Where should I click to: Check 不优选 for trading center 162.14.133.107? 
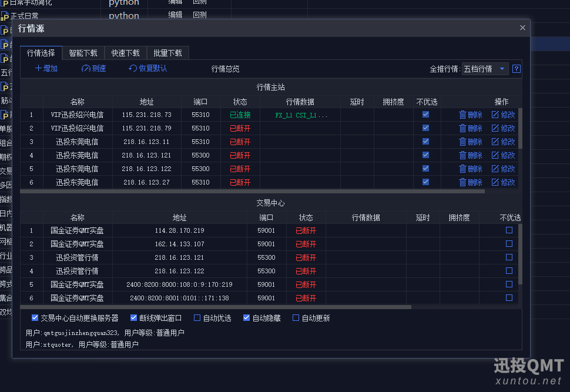pos(509,244)
